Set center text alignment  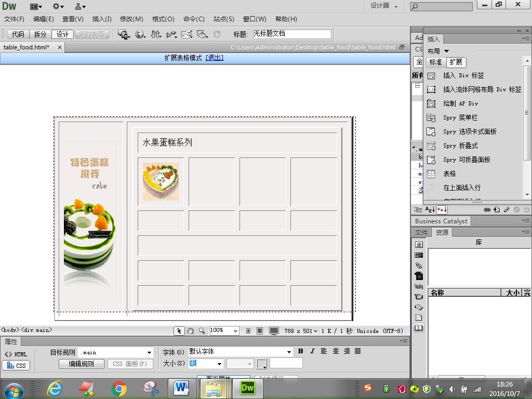click(336, 351)
